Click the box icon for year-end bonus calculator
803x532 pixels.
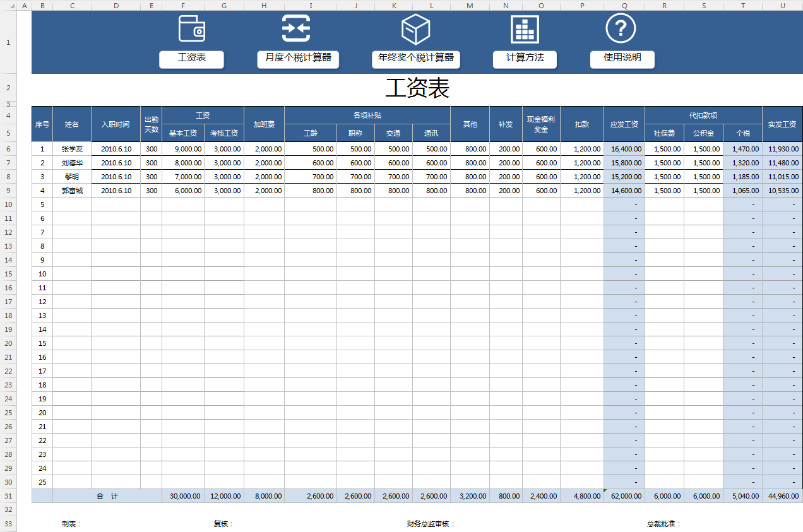click(x=415, y=29)
